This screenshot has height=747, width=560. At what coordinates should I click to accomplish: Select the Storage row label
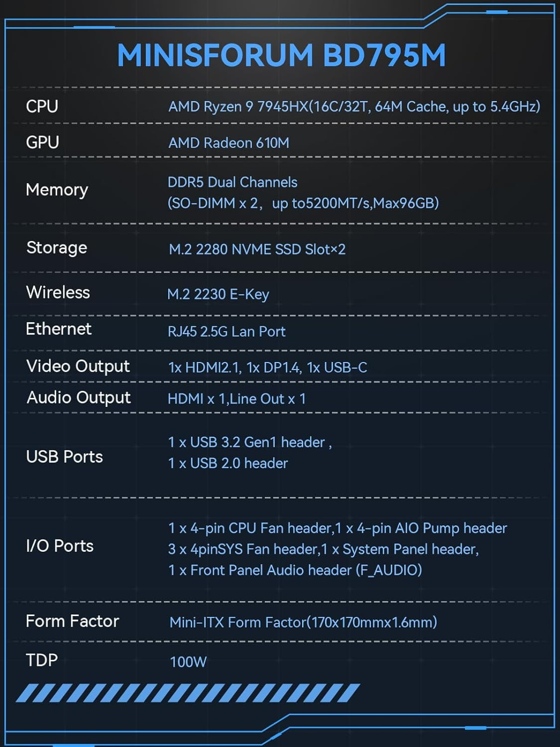click(x=56, y=248)
